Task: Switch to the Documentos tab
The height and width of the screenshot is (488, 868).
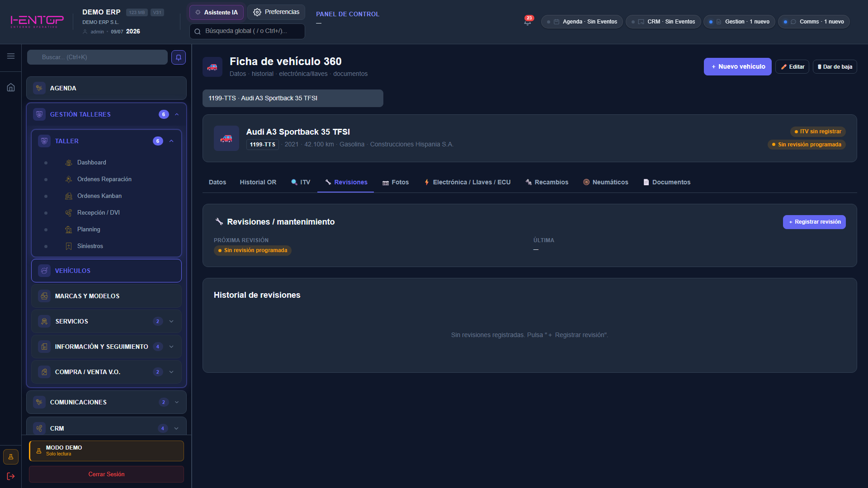Action: pyautogui.click(x=667, y=182)
